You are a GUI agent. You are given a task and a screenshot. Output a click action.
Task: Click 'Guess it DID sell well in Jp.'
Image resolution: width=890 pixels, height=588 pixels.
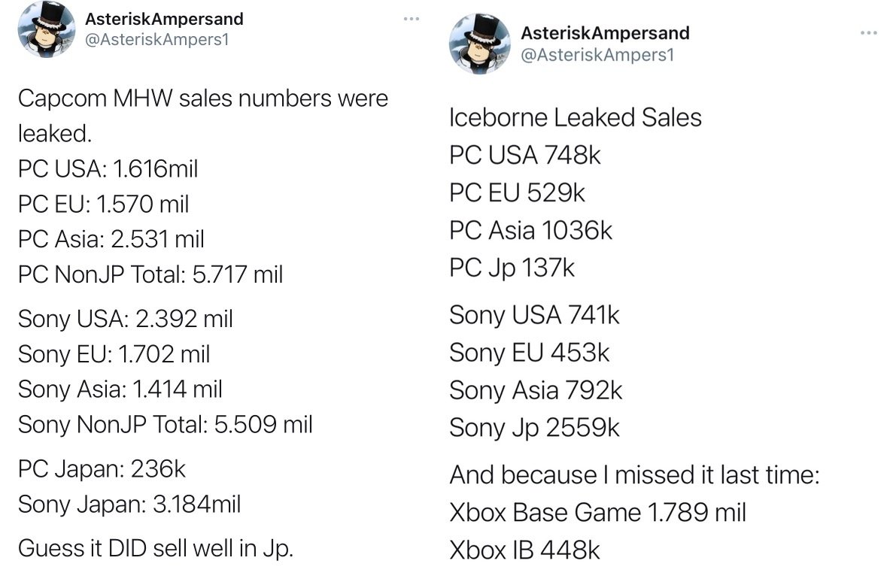(x=156, y=549)
